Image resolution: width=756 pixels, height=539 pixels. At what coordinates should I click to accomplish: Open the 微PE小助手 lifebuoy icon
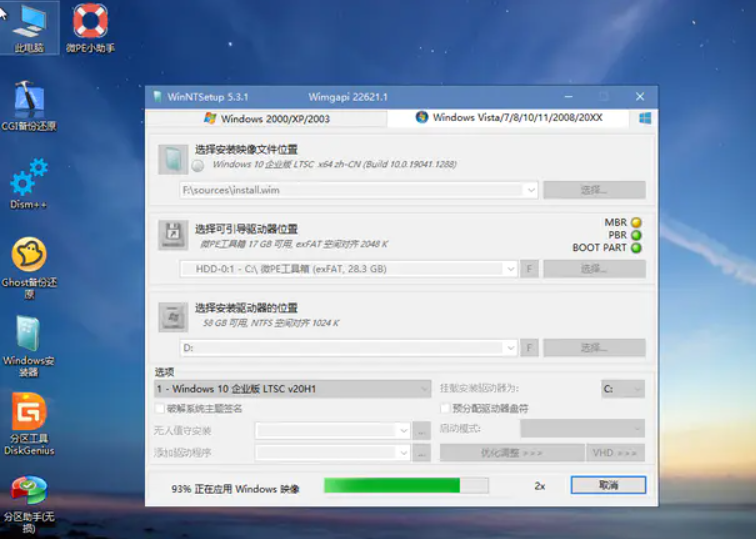point(90,27)
